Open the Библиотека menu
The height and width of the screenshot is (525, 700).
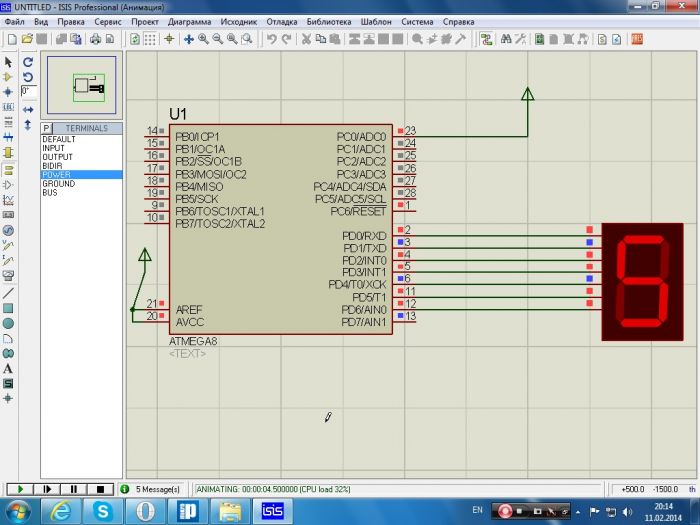click(x=329, y=21)
